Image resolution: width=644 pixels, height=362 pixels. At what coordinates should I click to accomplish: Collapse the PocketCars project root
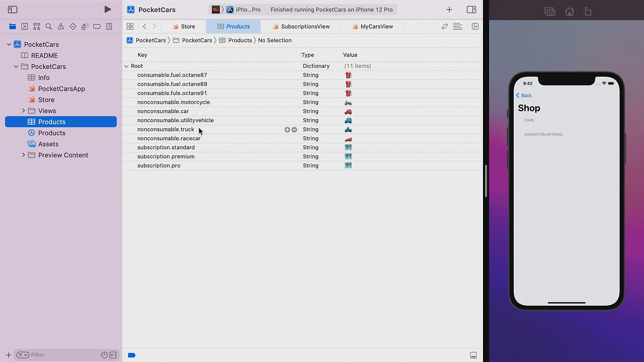[x=9, y=44]
